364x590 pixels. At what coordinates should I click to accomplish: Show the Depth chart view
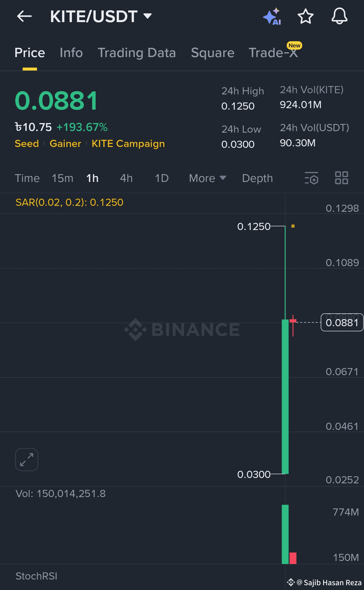[257, 178]
